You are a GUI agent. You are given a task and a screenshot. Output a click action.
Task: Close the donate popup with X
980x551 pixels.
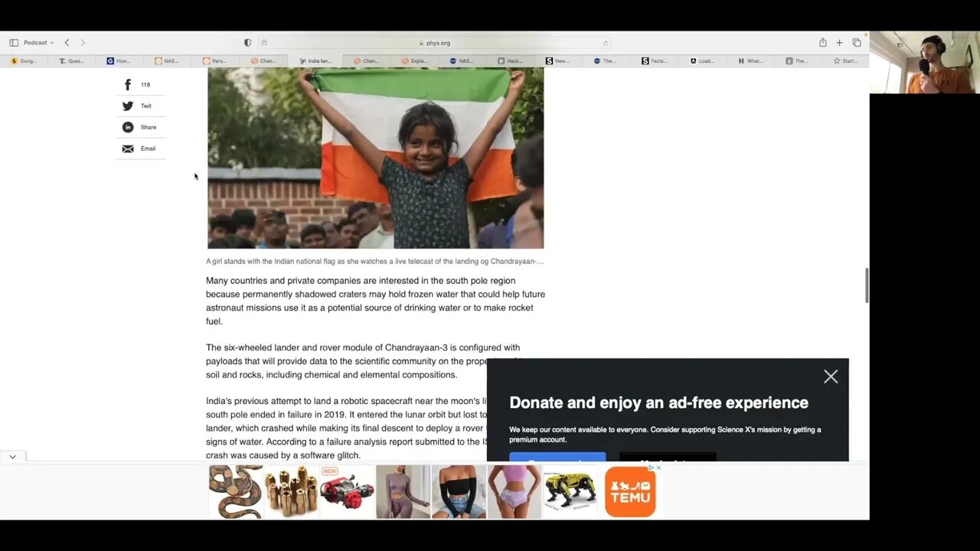pos(831,377)
